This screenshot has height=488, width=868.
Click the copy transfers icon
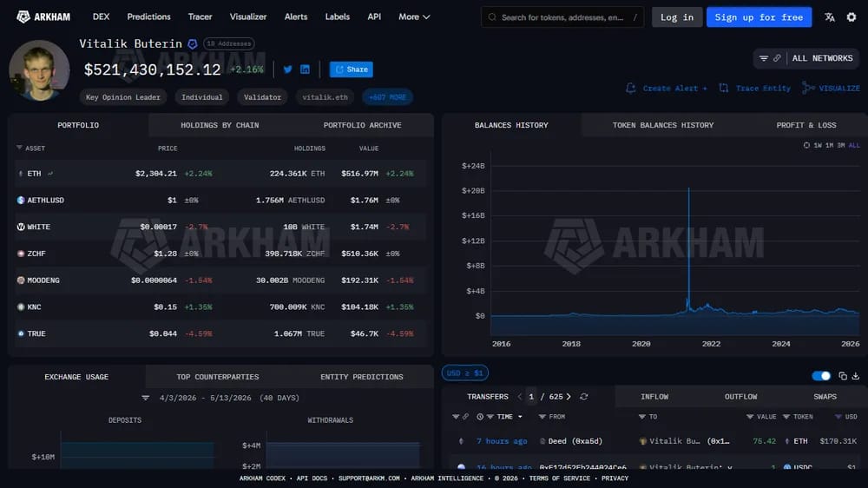pyautogui.click(x=843, y=376)
